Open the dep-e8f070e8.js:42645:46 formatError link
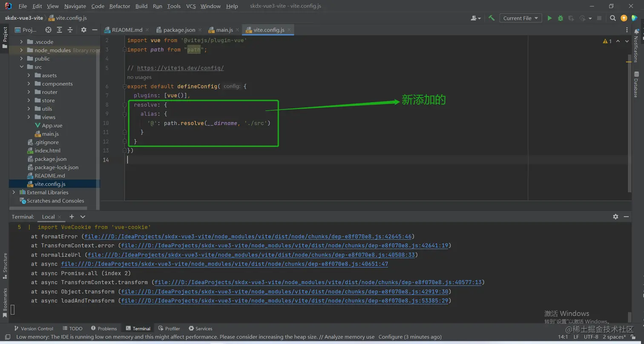The image size is (644, 344). 248,236
